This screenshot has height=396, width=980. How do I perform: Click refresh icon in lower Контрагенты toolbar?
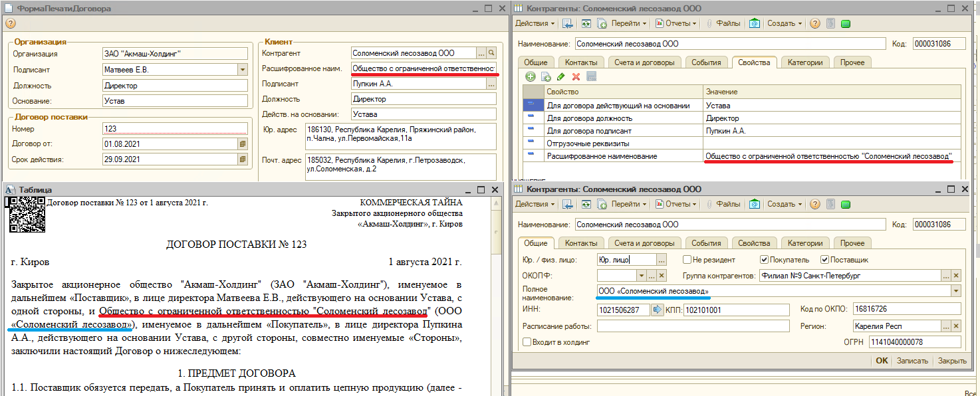point(586,204)
